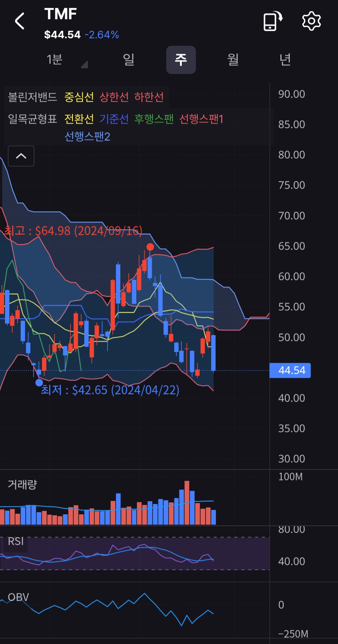The image size is (338, 644).
Task: Tap the red 하한선 legend entry
Action: coord(149,97)
